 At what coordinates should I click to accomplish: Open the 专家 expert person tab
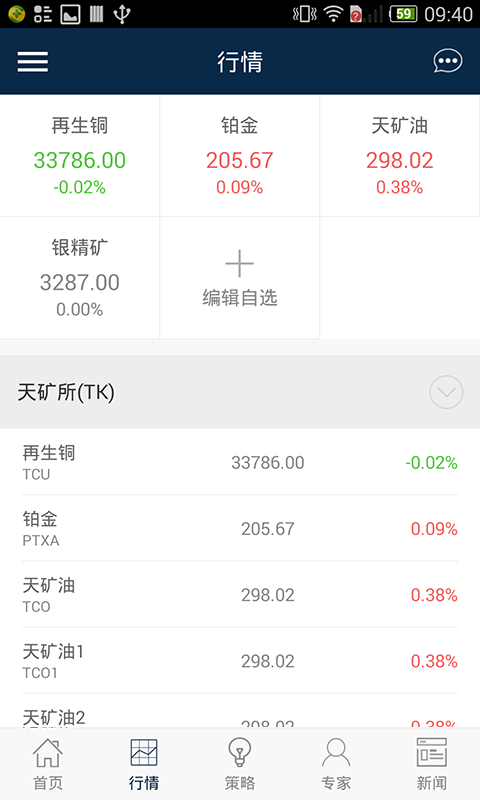coord(336,764)
